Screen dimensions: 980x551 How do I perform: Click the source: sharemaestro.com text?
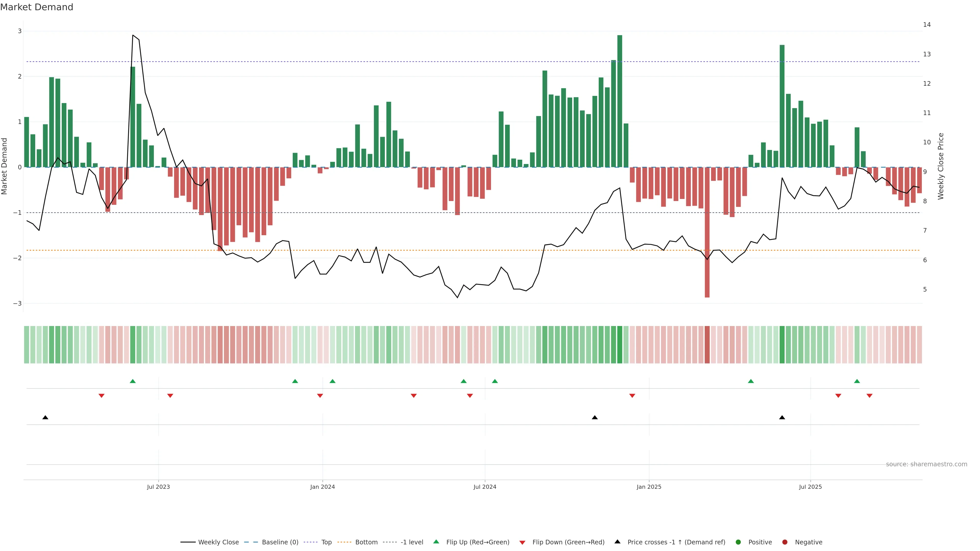[926, 464]
